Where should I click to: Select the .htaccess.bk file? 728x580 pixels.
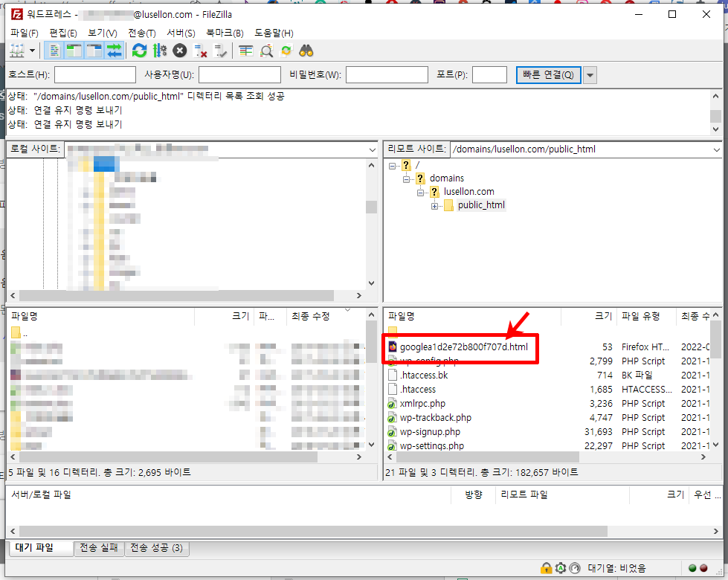coord(424,376)
